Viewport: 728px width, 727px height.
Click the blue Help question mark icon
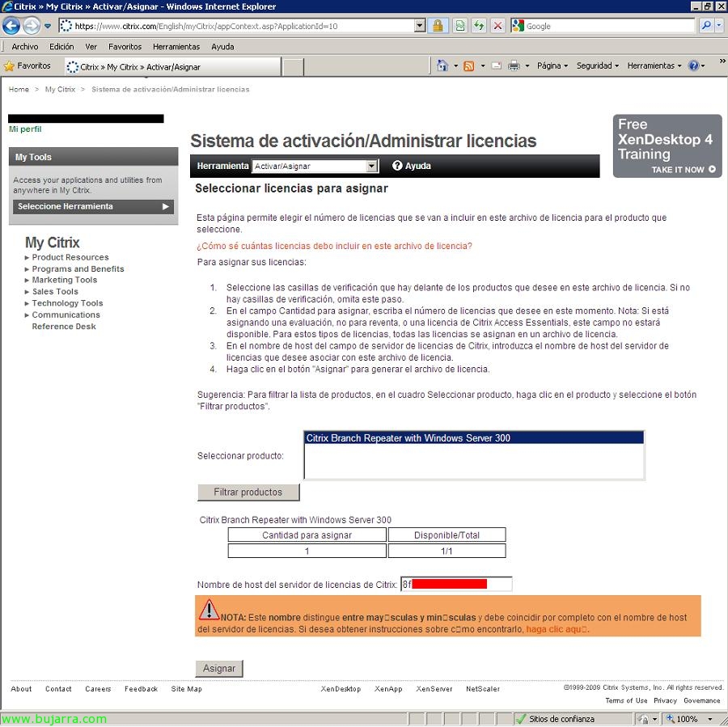point(694,66)
